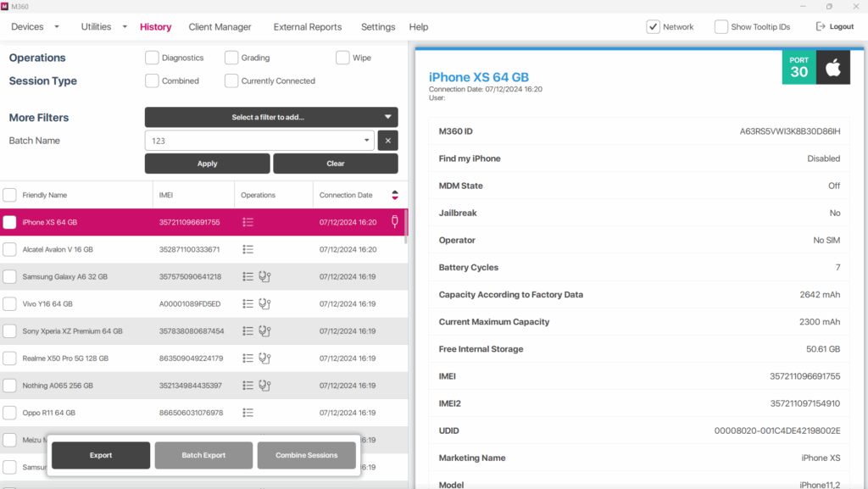The height and width of the screenshot is (489, 868).
Task: Open the Devices menu dropdown arrow
Action: point(57,26)
